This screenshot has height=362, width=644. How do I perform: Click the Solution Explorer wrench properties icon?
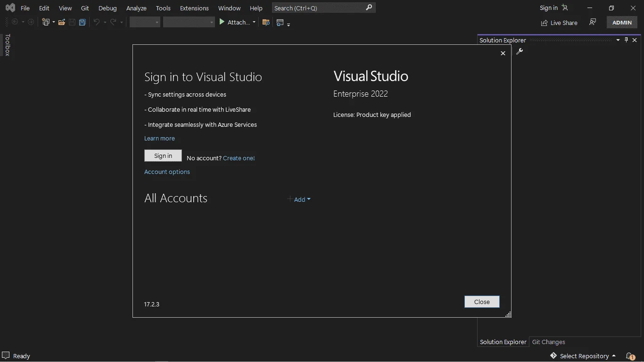(x=520, y=51)
